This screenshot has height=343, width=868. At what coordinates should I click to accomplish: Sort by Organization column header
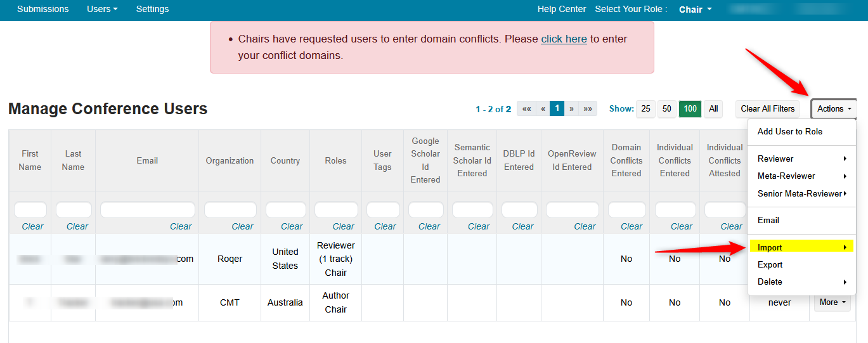230,160
